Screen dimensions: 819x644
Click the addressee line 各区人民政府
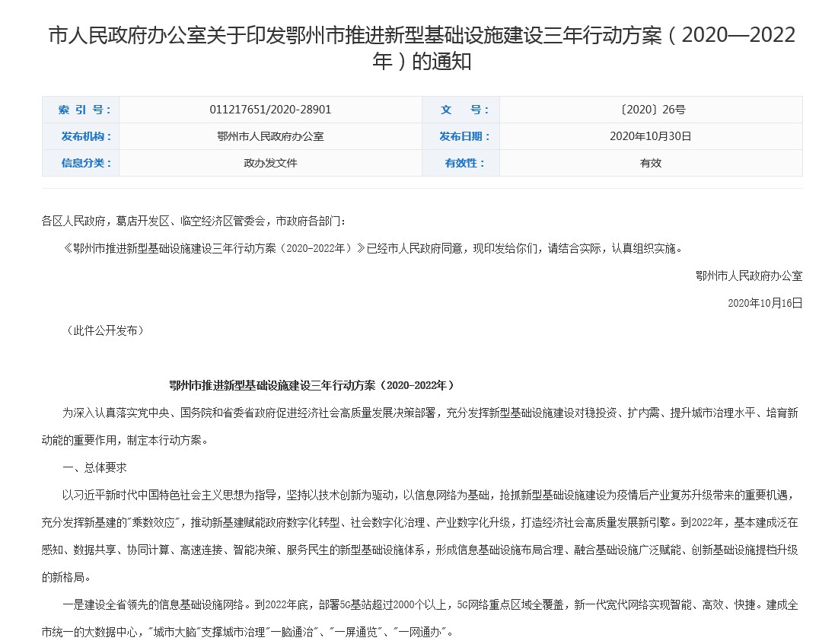(193, 222)
